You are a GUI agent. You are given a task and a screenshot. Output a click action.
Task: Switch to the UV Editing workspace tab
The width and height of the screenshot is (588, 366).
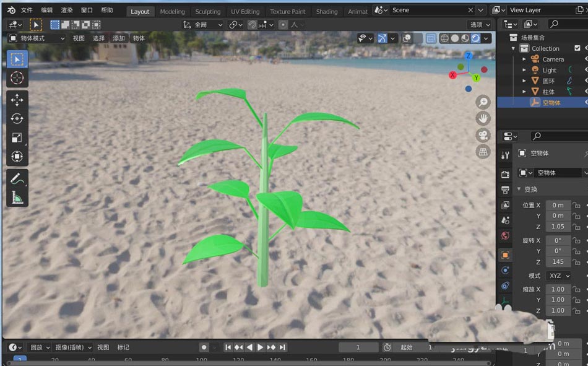click(245, 12)
